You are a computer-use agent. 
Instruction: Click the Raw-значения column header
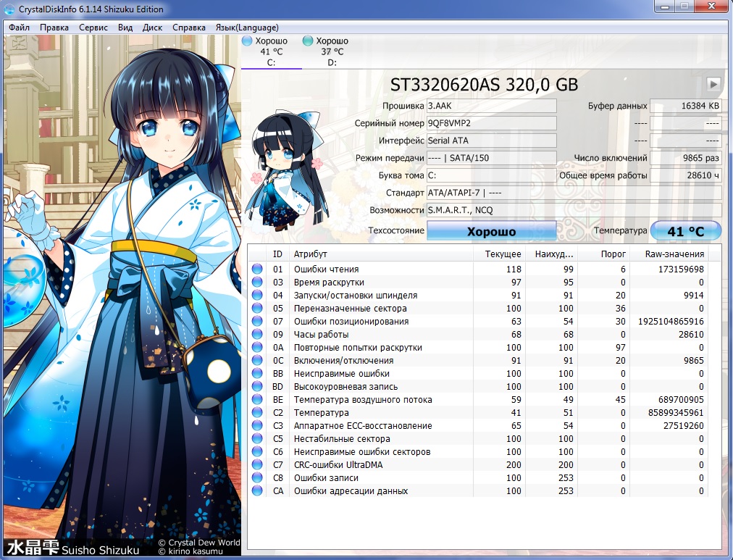click(x=674, y=254)
